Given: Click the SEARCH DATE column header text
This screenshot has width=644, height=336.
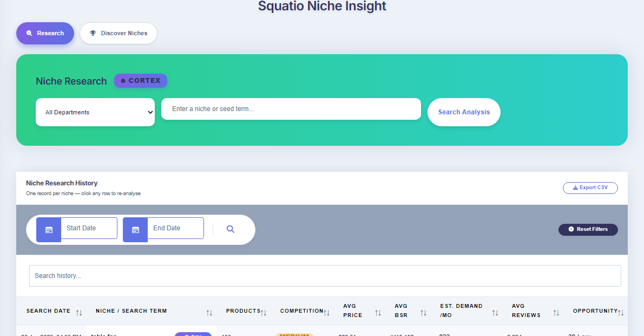Looking at the screenshot, I should click(x=49, y=311).
